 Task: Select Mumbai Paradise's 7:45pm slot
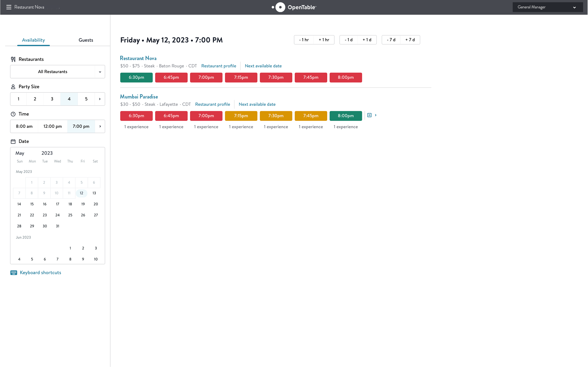311,116
